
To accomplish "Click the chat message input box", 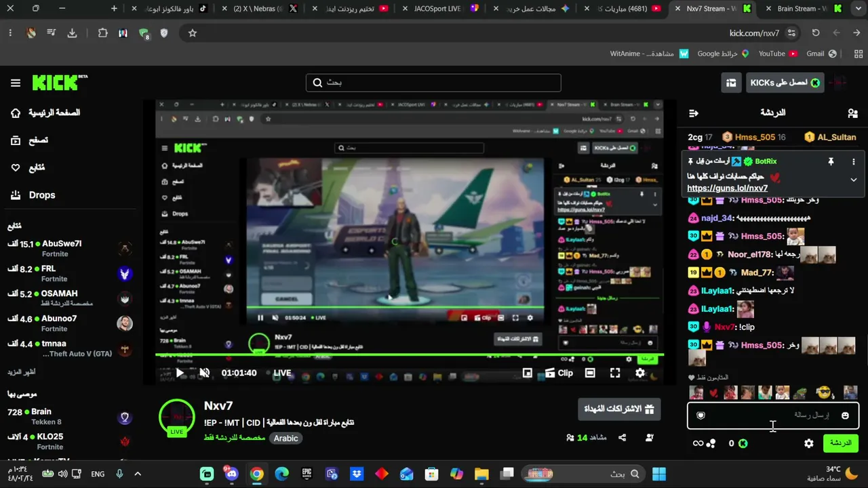I will tap(773, 415).
